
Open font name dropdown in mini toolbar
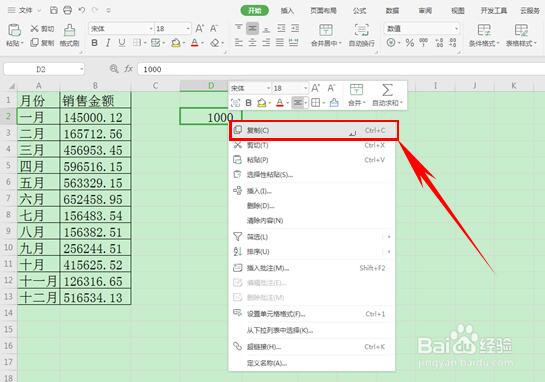pos(268,88)
